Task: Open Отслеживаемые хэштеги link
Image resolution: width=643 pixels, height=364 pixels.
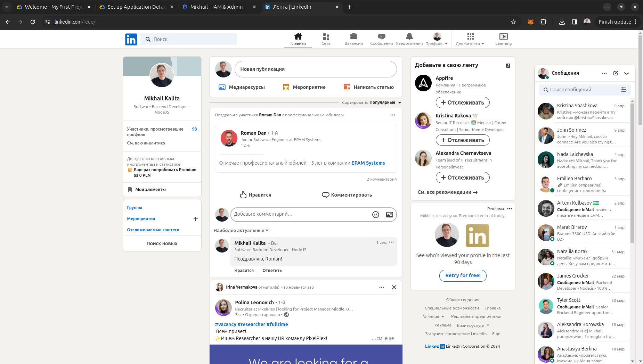Action: pos(153,230)
